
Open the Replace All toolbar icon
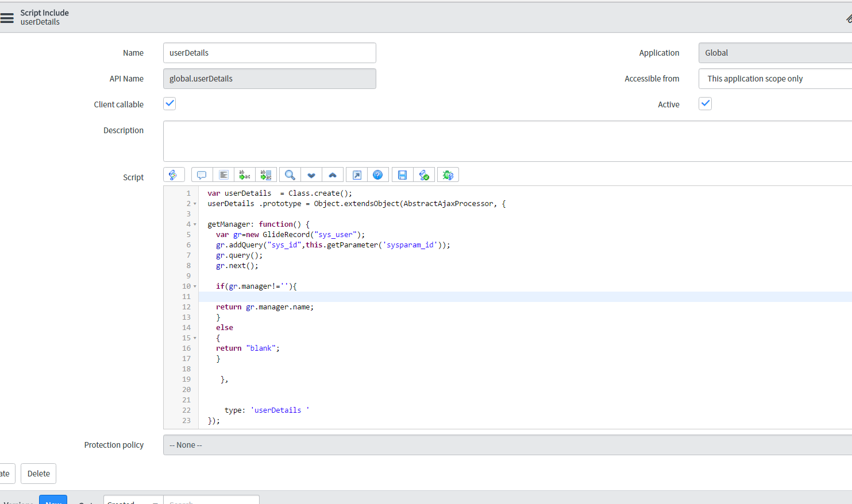tap(266, 175)
